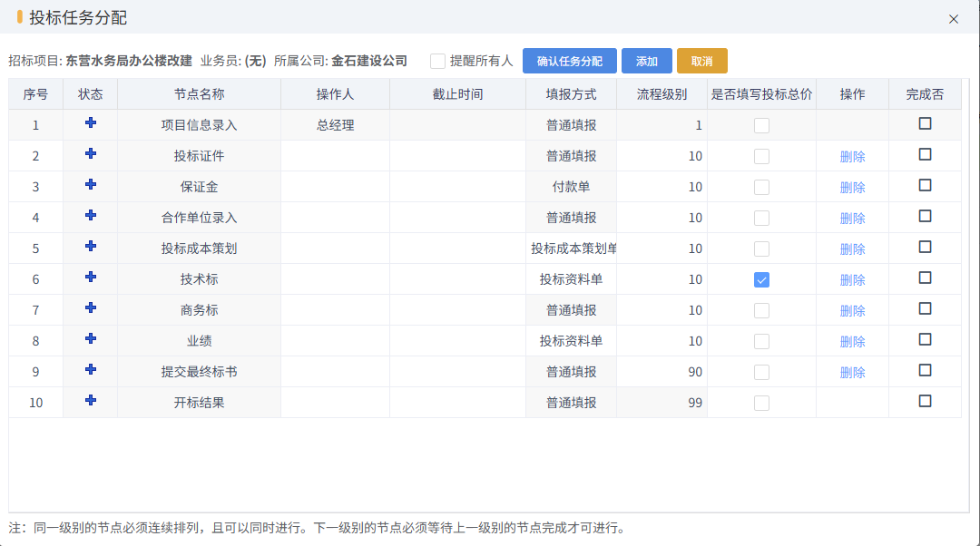Click the plus icon for 提交最终标书

click(90, 371)
